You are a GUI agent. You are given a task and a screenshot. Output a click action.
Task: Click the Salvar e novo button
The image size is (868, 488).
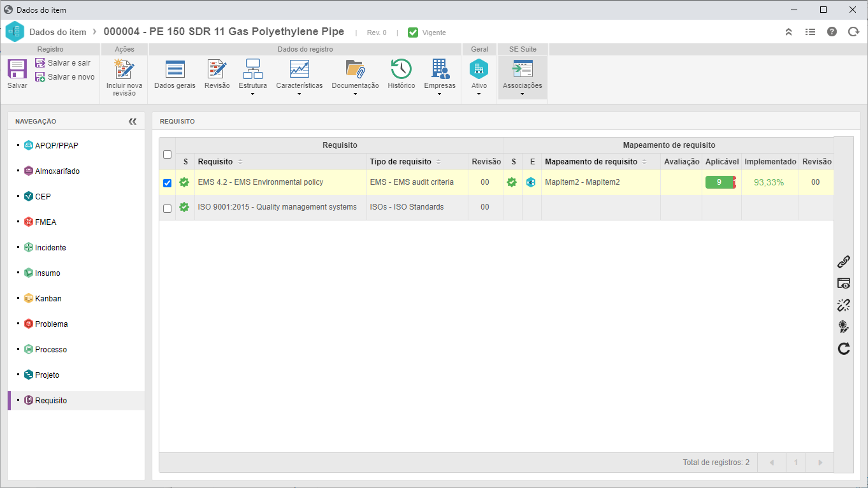click(x=65, y=77)
